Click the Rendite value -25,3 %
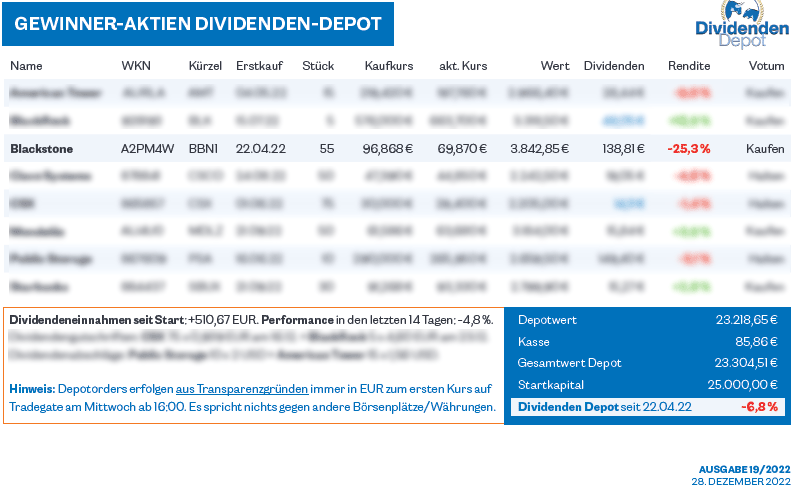 tap(689, 149)
